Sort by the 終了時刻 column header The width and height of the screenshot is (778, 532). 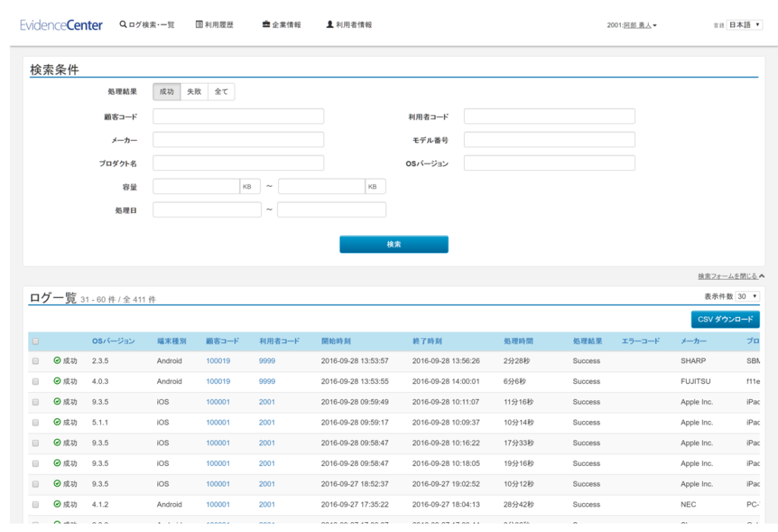pyautogui.click(x=427, y=341)
